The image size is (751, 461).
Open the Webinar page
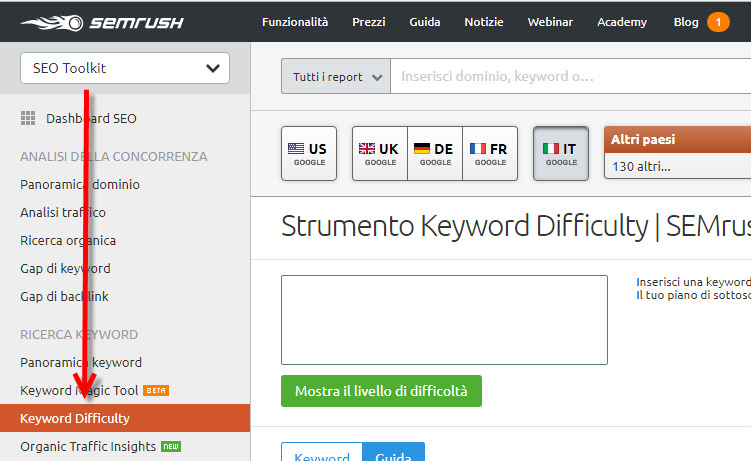550,22
